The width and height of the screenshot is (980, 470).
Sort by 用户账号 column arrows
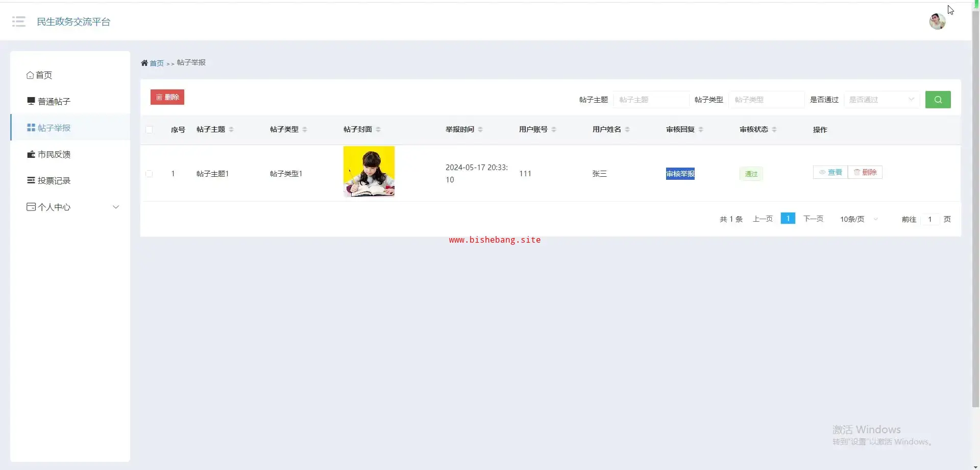point(554,129)
